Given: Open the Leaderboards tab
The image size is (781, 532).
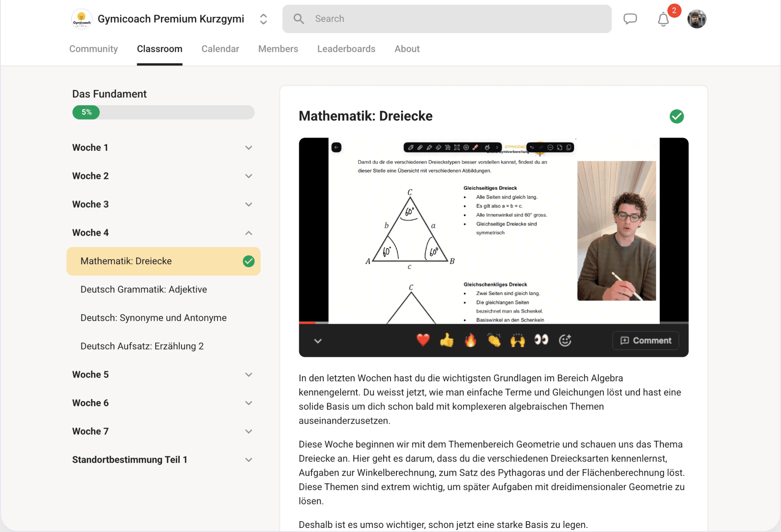Looking at the screenshot, I should (x=346, y=49).
